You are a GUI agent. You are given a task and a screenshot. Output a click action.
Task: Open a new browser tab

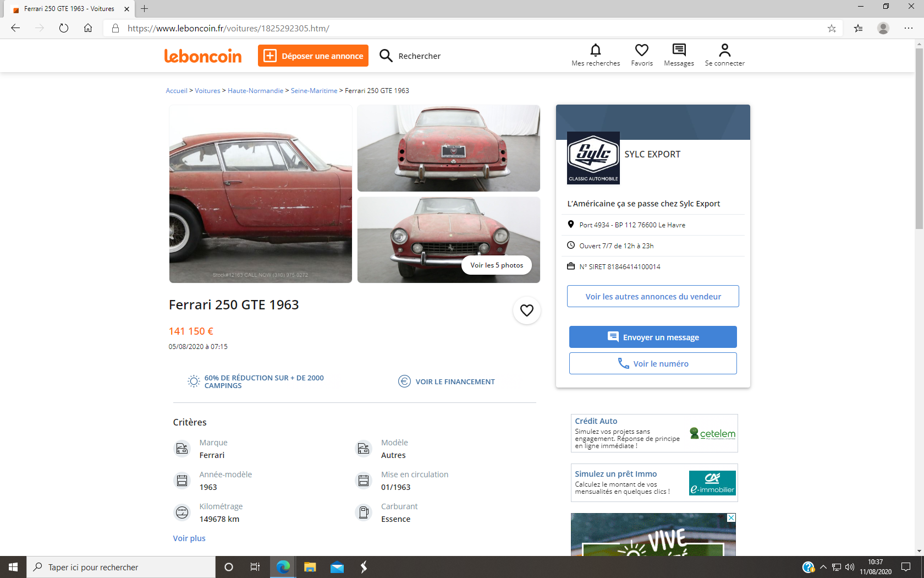145,9
